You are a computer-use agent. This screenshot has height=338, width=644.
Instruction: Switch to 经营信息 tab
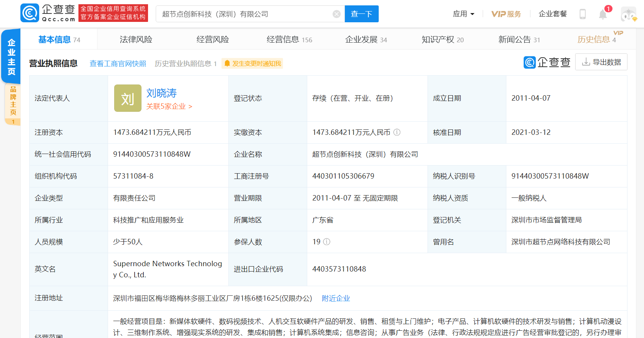point(289,40)
